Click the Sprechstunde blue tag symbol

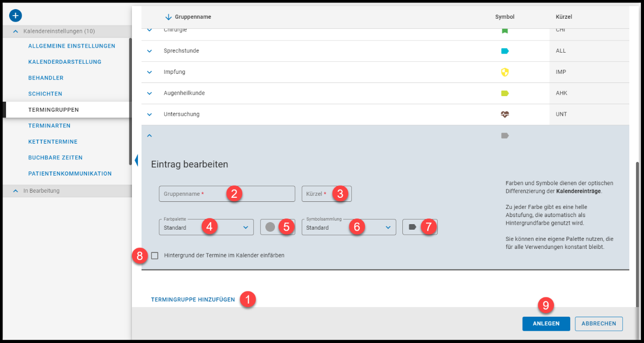click(x=504, y=51)
